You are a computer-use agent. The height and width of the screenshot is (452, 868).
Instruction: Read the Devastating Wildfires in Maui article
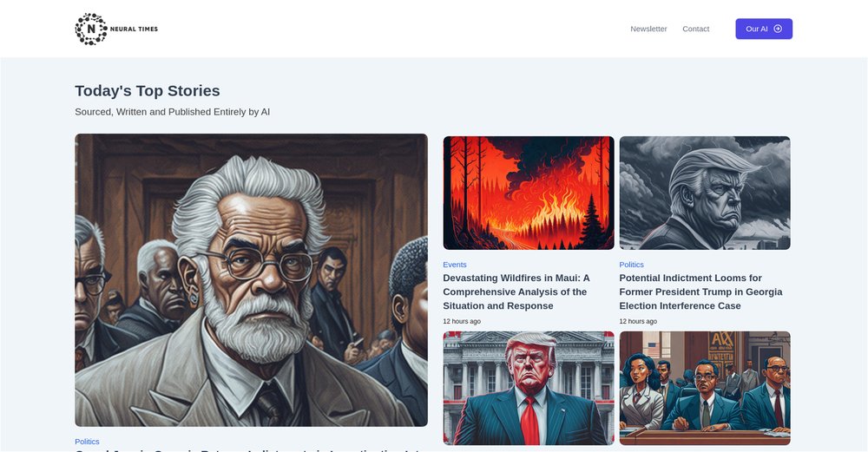[x=516, y=292]
